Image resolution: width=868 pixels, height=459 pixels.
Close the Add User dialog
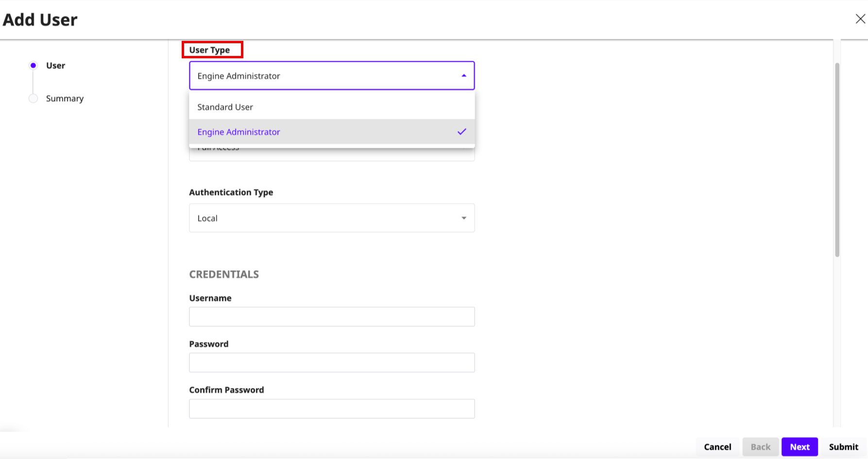860,18
